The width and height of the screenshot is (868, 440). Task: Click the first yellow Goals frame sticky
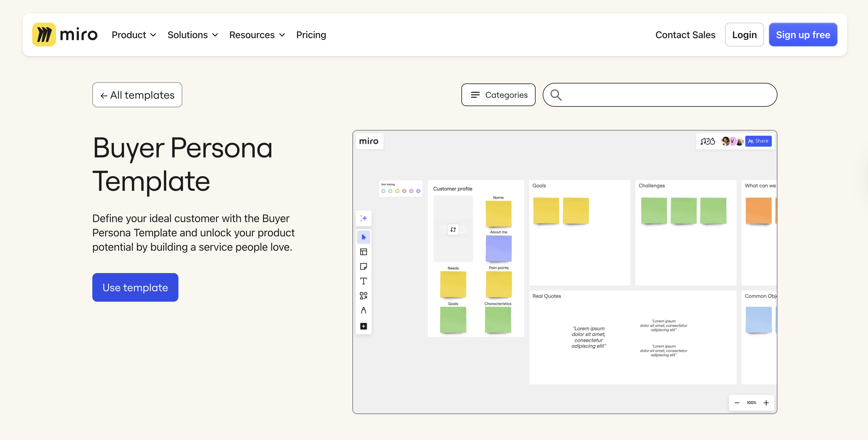click(546, 211)
